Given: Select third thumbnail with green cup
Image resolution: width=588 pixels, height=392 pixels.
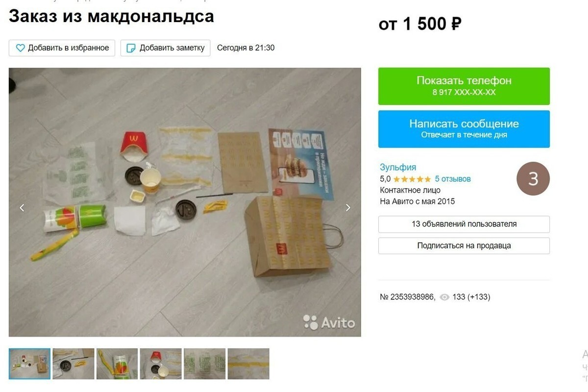Looking at the screenshot, I should pyautogui.click(x=117, y=364).
